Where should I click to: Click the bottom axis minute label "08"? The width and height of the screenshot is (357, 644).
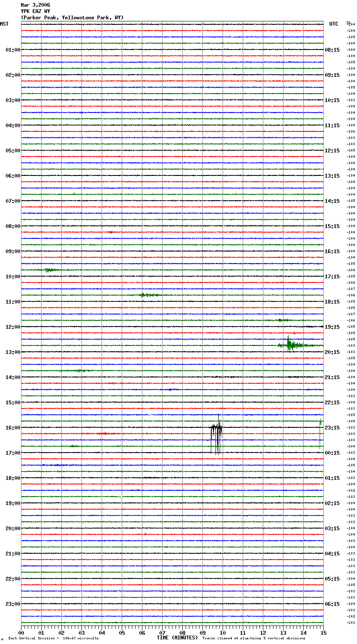(x=182, y=633)
